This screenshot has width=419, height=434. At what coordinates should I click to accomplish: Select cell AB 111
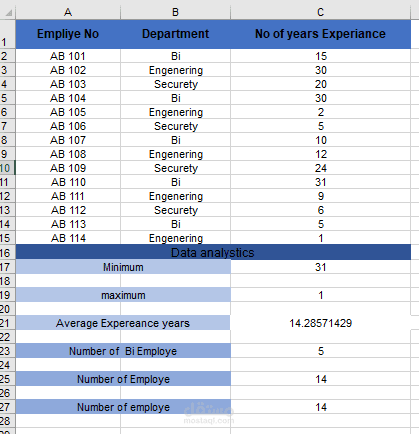tap(68, 196)
